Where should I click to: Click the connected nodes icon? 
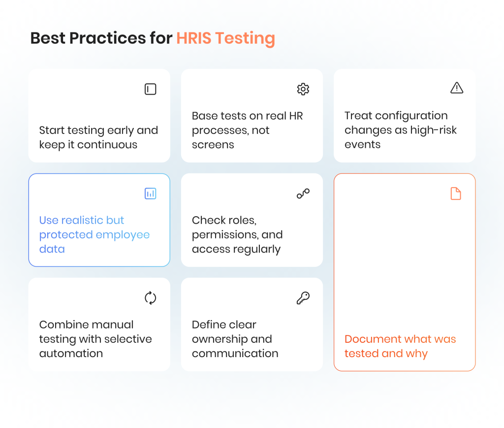coord(303,194)
